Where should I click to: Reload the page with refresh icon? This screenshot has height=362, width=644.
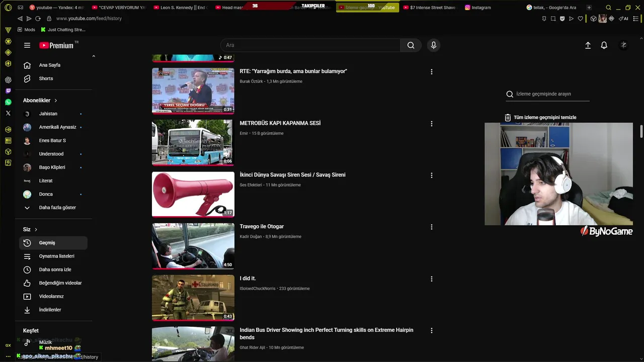38,19
